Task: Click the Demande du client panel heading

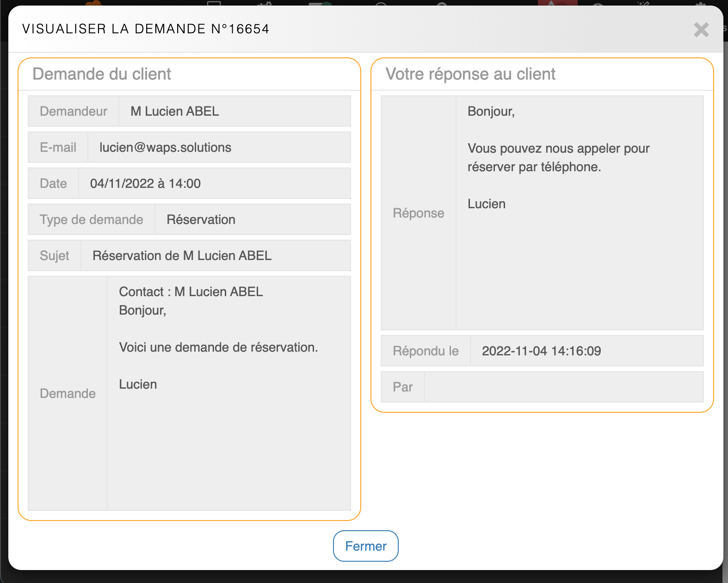Action: [x=102, y=74]
